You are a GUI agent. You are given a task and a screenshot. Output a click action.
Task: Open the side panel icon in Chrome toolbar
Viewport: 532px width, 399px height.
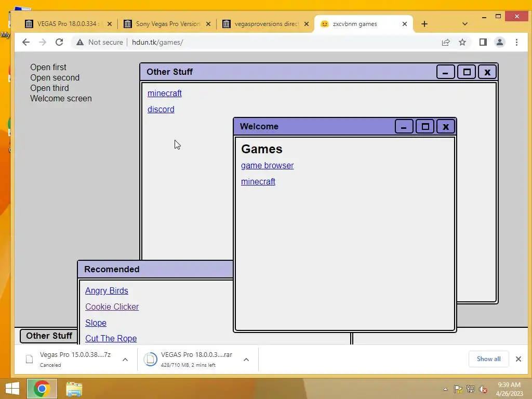click(483, 42)
